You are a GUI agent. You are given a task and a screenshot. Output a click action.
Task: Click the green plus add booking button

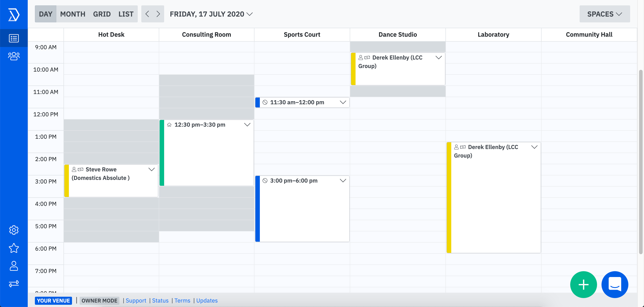click(x=583, y=285)
